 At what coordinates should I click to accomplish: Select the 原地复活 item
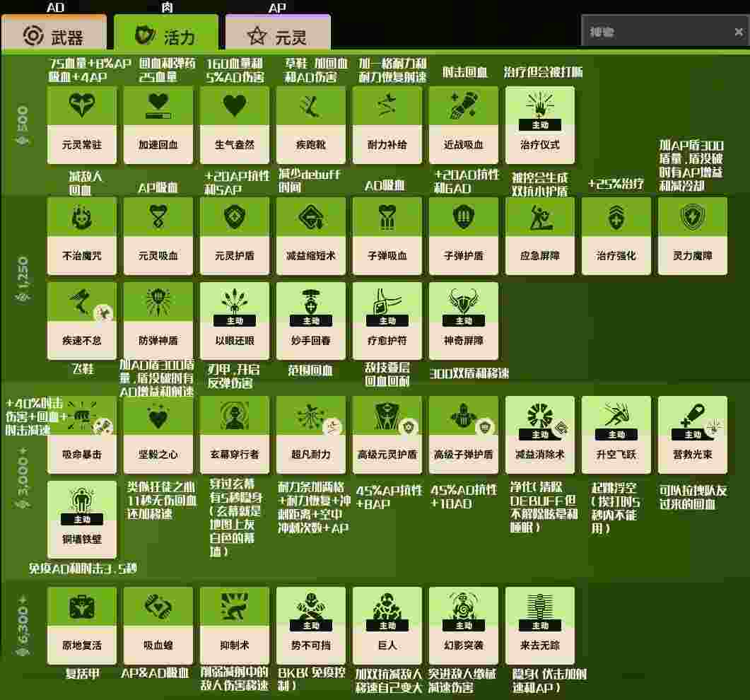point(82,626)
